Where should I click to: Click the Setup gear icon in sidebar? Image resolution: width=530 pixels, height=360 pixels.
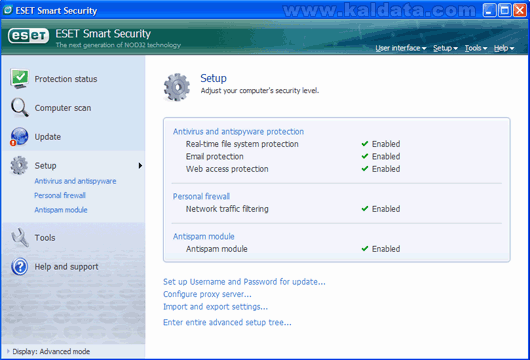click(x=19, y=165)
